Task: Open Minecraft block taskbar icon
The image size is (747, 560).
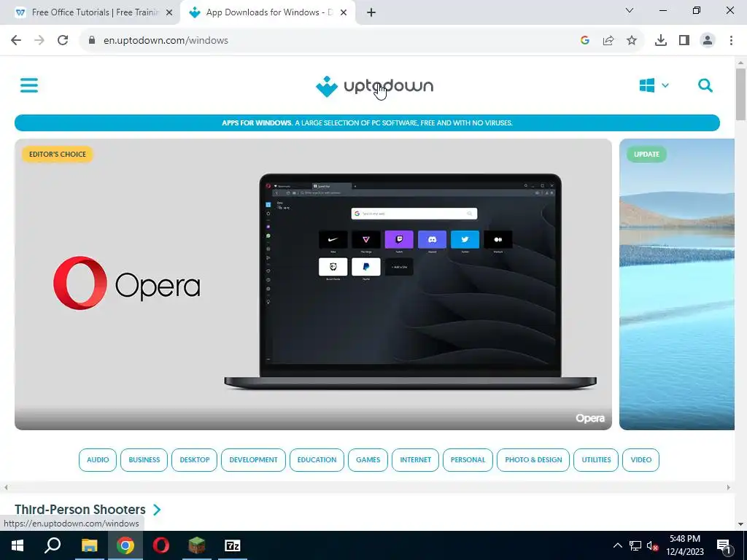Action: coord(196,545)
